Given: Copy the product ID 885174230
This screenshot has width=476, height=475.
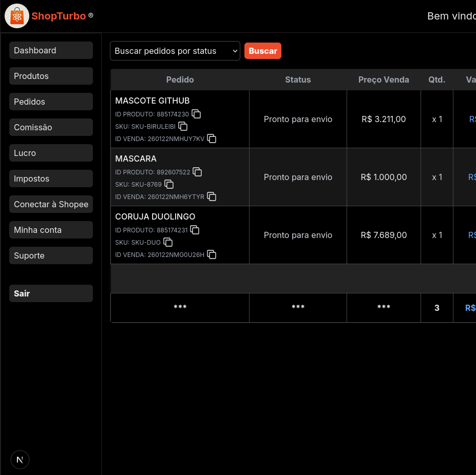Looking at the screenshot, I should coord(196,114).
